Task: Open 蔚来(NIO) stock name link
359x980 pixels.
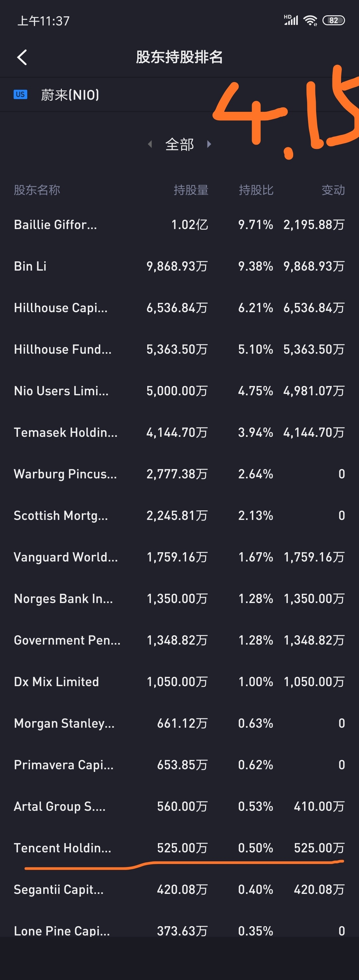Action: (70, 95)
